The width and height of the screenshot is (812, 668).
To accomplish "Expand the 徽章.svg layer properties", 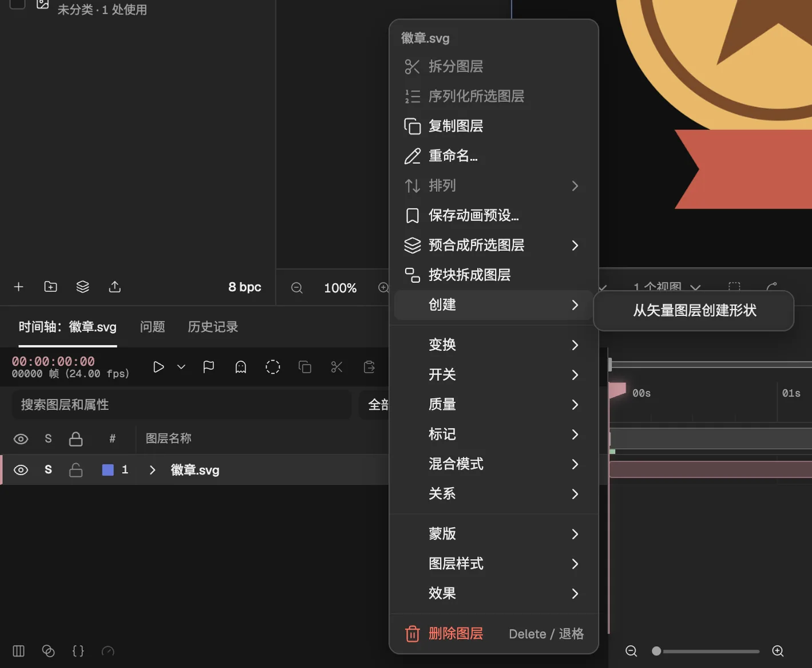I will 152,470.
